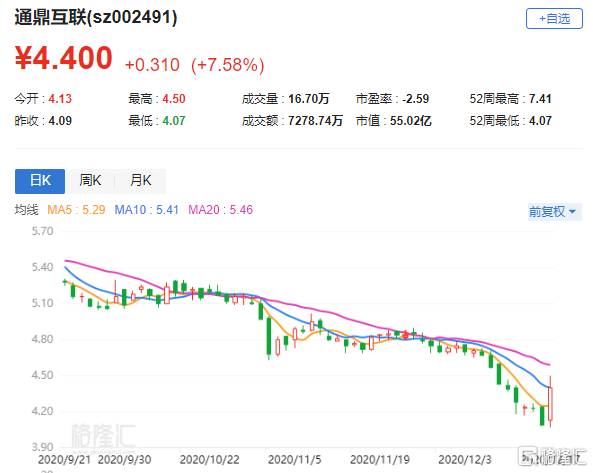Image resolution: width=593 pixels, height=473 pixels.
Task: Click the 5.40 y-axis price label
Action: pyautogui.click(x=42, y=267)
